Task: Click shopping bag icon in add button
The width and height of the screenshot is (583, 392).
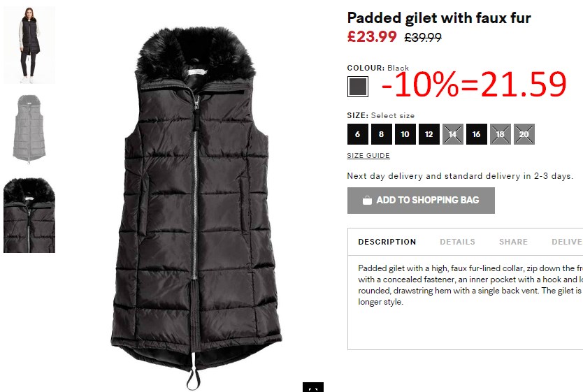Action: [x=367, y=201]
